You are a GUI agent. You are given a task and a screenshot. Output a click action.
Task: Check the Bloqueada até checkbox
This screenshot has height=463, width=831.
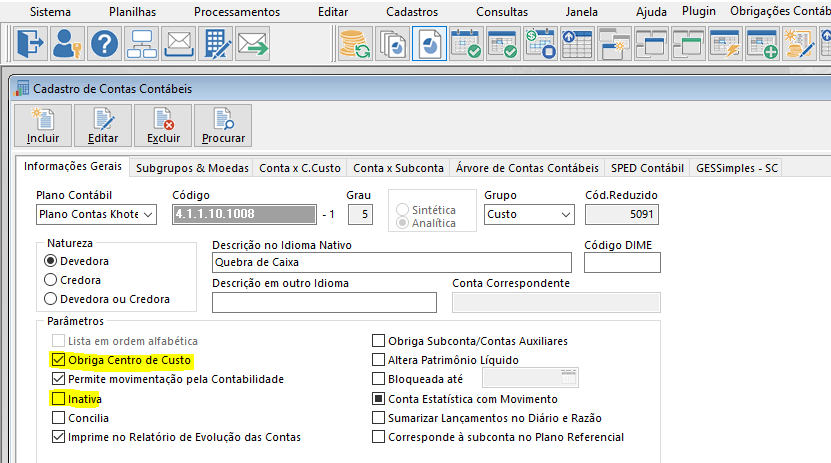378,379
